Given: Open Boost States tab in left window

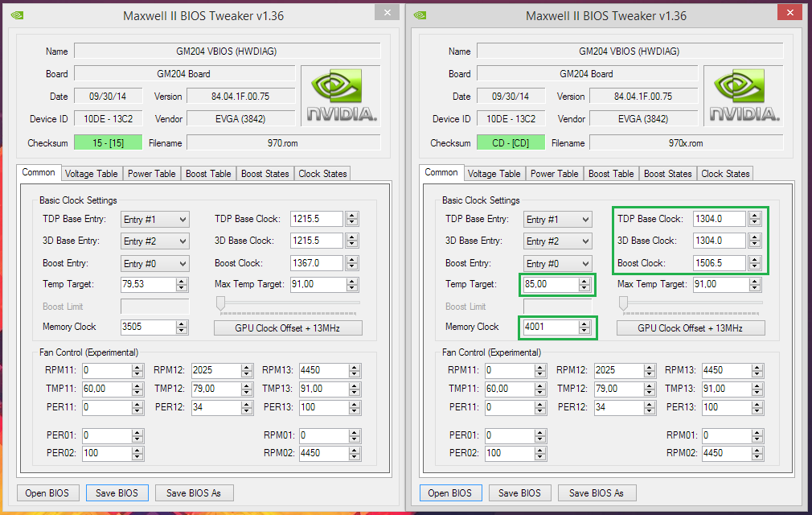Looking at the screenshot, I should 265,174.
